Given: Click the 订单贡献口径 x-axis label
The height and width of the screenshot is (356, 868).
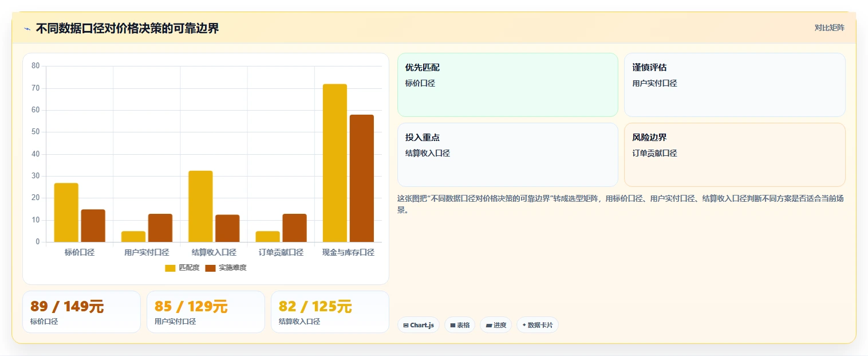Looking at the screenshot, I should point(281,252).
